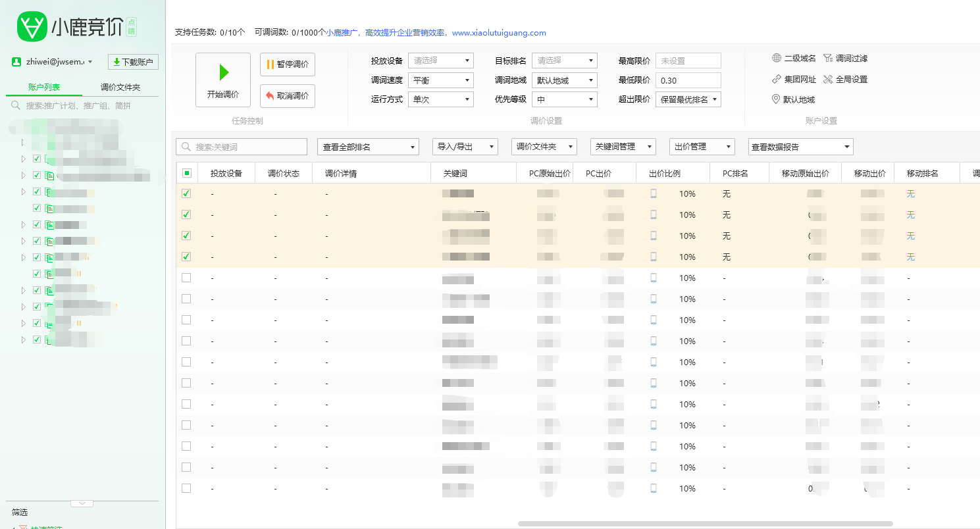The width and height of the screenshot is (980, 529).
Task: Click 移动原始出价 column header
Action: tap(806, 174)
